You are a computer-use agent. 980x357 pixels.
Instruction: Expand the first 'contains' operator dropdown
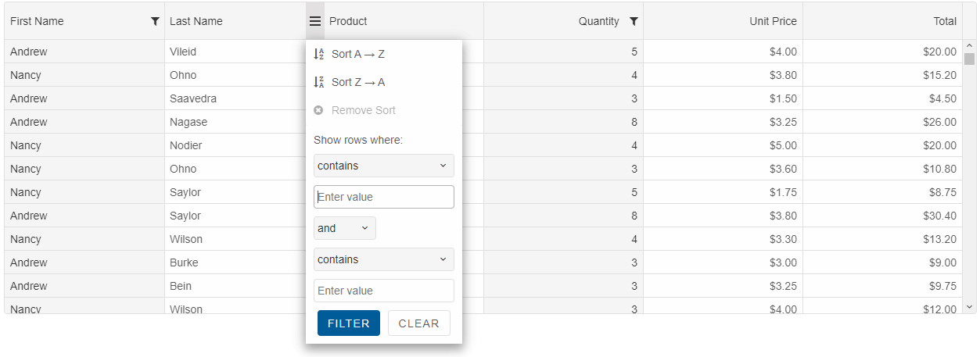click(x=383, y=166)
